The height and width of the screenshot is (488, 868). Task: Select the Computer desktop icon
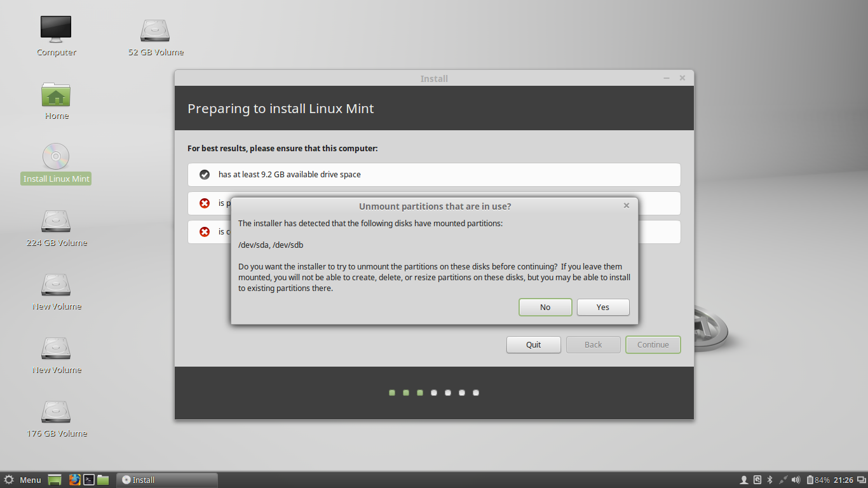pyautogui.click(x=56, y=36)
